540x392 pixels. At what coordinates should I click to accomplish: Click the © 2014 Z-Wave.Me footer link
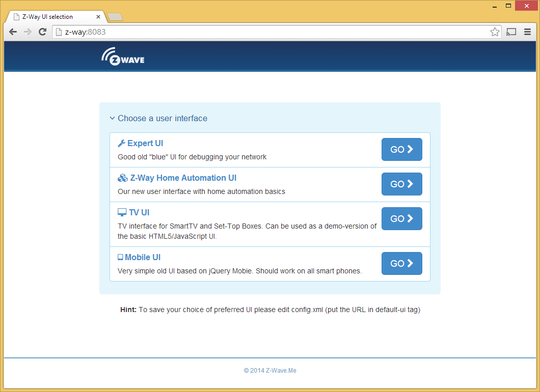click(x=270, y=371)
